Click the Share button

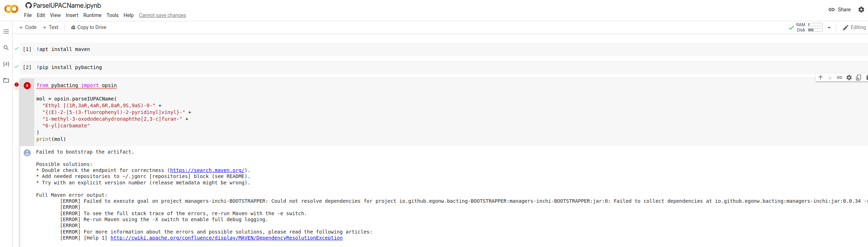[840, 10]
